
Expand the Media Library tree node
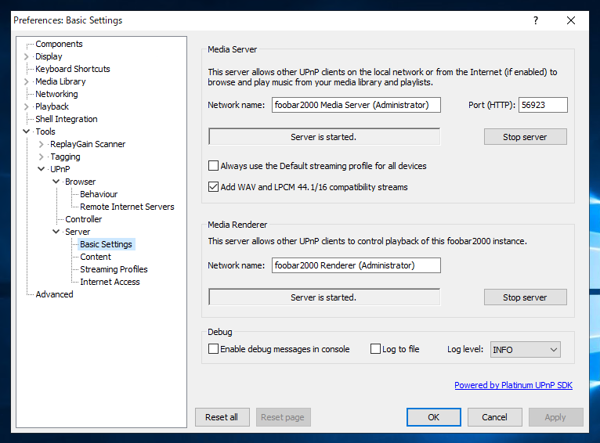(x=26, y=81)
